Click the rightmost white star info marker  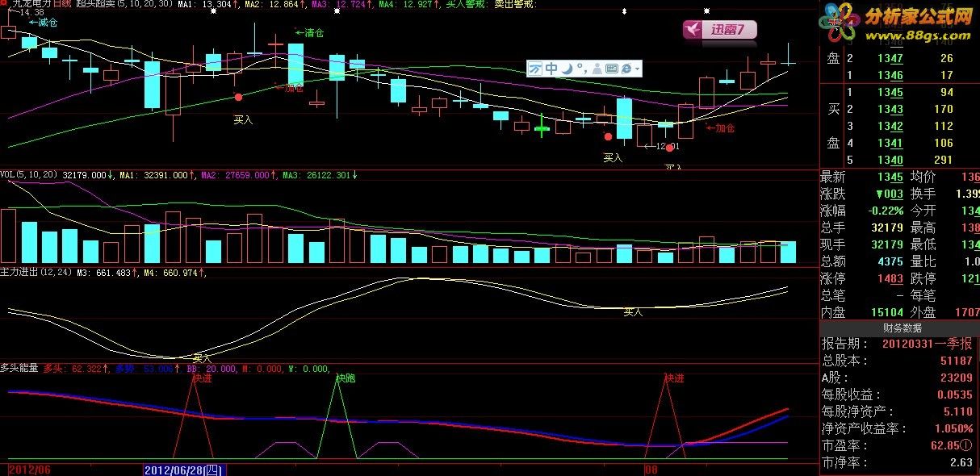(x=706, y=11)
